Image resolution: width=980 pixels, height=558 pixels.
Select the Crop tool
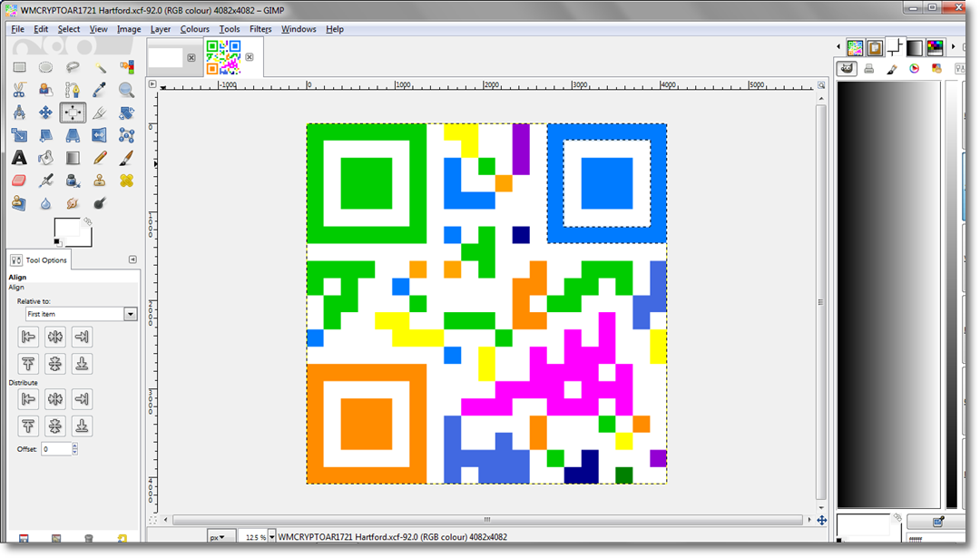(x=100, y=113)
